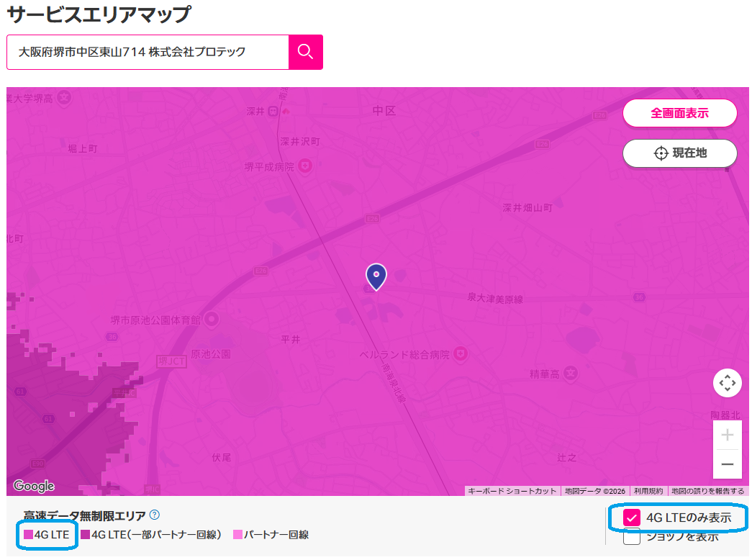Click the 4G LTE(一部パートナー回線) legend swatch
This screenshot has width=752, height=560.
pos(86,535)
